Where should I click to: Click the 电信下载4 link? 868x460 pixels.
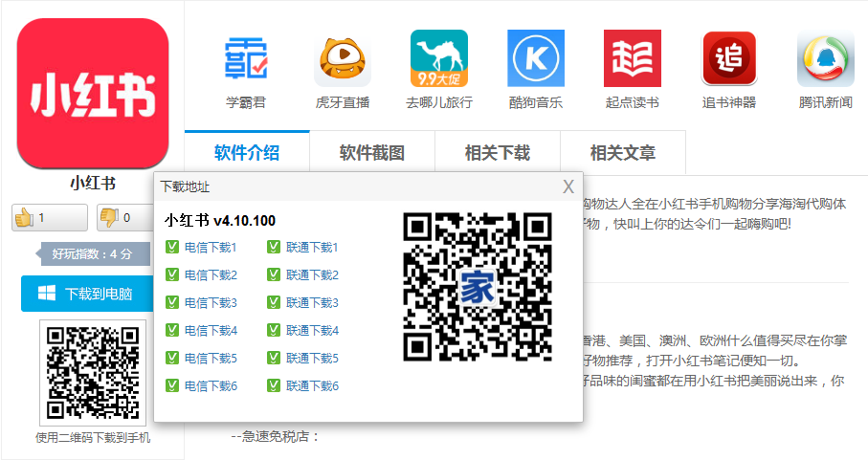pyautogui.click(x=211, y=330)
